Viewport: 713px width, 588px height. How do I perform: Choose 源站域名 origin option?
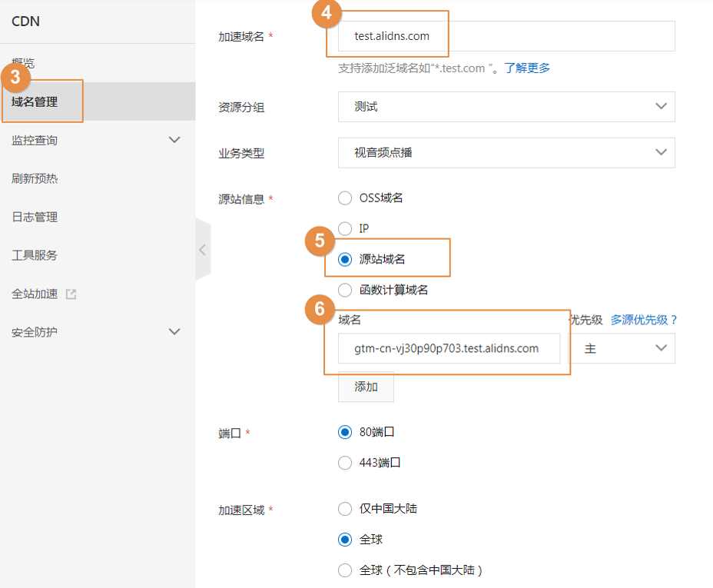click(x=345, y=259)
